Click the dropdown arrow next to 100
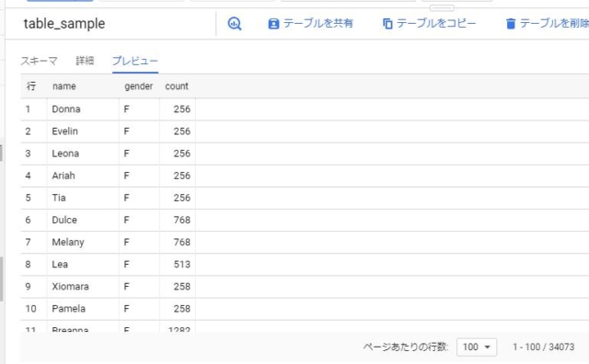Viewport: 589px width, 364px height. pyautogui.click(x=487, y=347)
